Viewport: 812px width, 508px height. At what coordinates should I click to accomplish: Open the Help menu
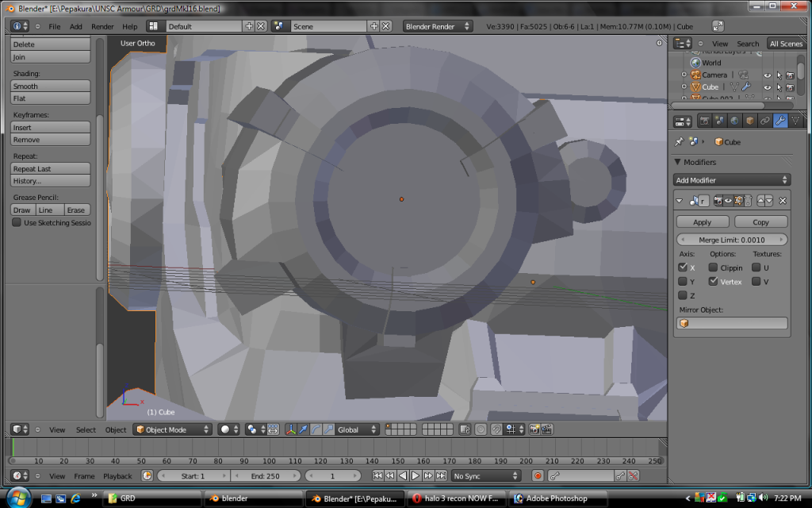click(x=130, y=26)
